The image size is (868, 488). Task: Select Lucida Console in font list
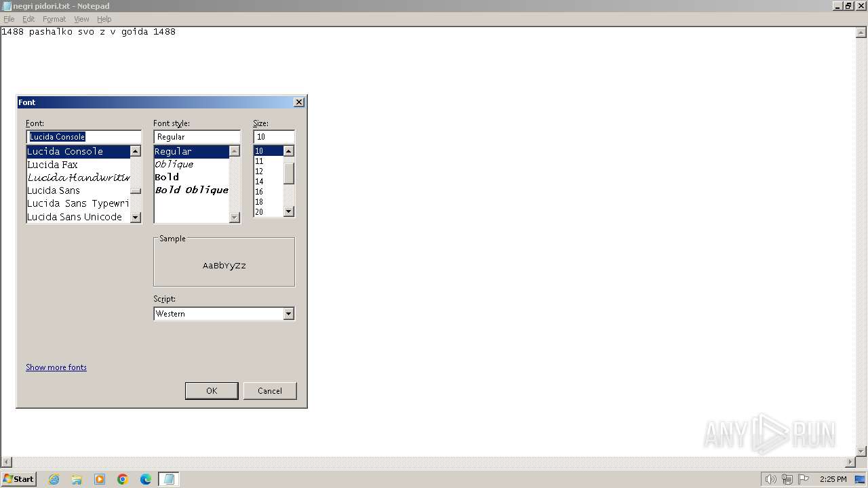tap(78, 151)
